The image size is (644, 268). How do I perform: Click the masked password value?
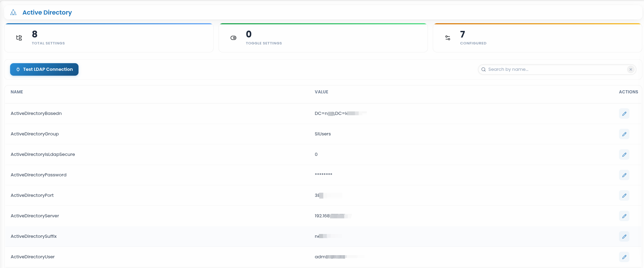[x=323, y=175]
